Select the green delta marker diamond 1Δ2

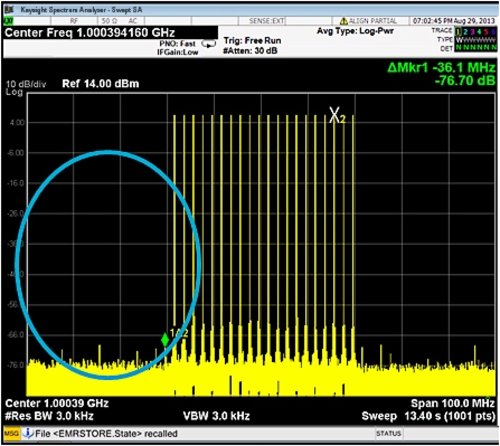pyautogui.click(x=165, y=340)
